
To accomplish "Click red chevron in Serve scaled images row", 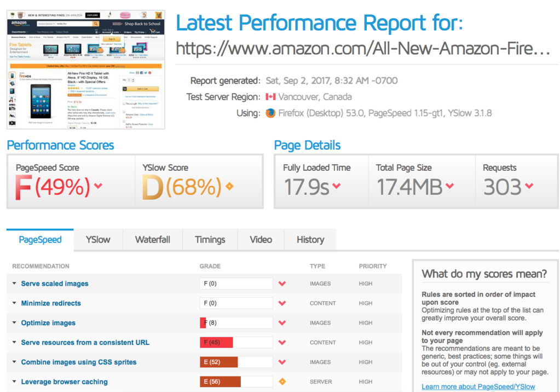I will click(x=282, y=284).
